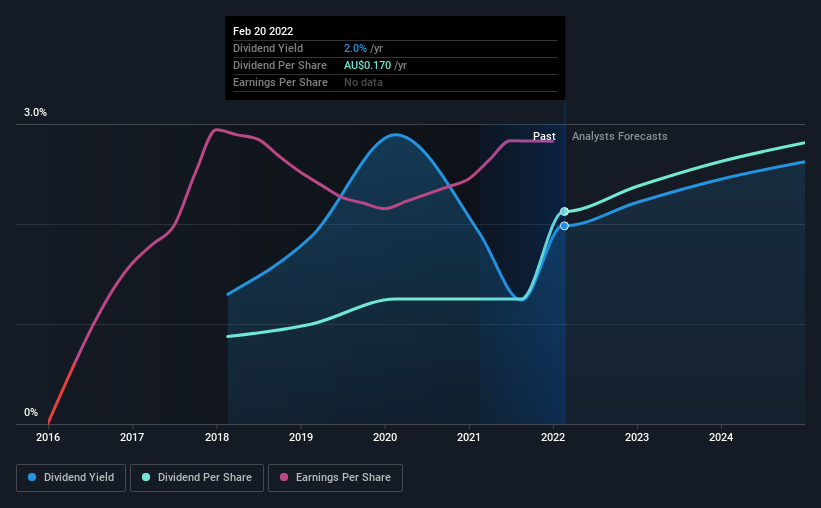Toggle the Earnings Per Share legend button
Screen dimensions: 821x508
[335, 478]
